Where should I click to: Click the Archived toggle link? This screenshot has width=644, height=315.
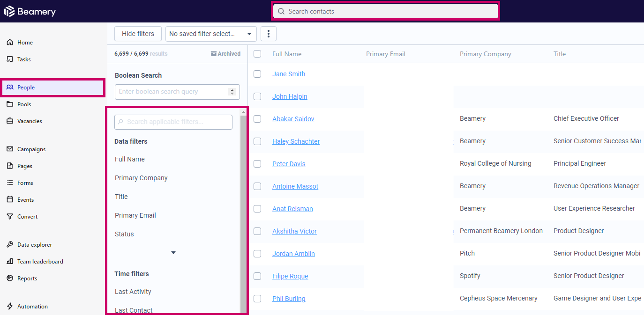(x=225, y=54)
